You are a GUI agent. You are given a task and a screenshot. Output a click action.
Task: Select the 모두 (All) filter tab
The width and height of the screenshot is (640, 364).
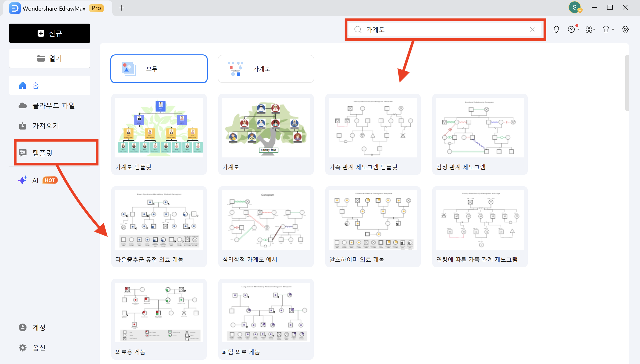click(159, 69)
